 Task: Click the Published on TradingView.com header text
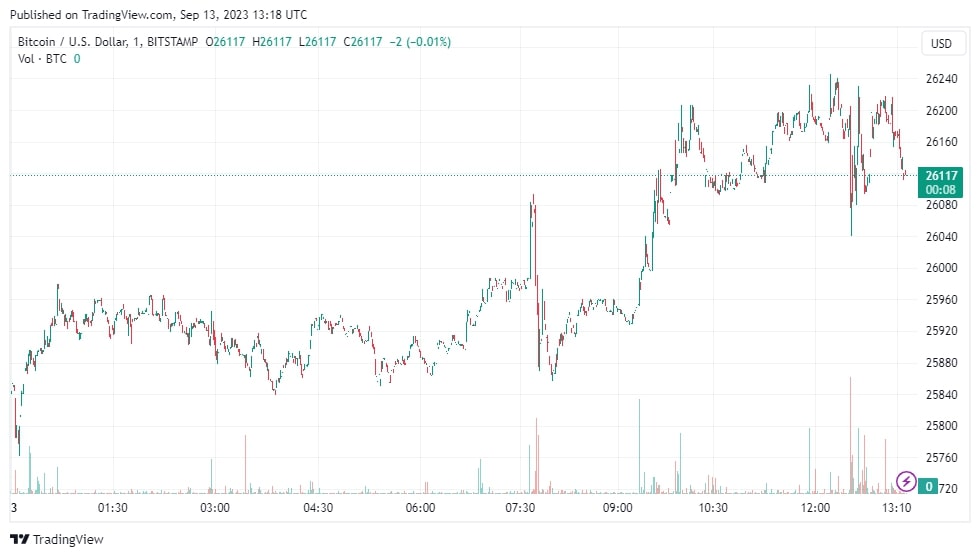pyautogui.click(x=158, y=15)
